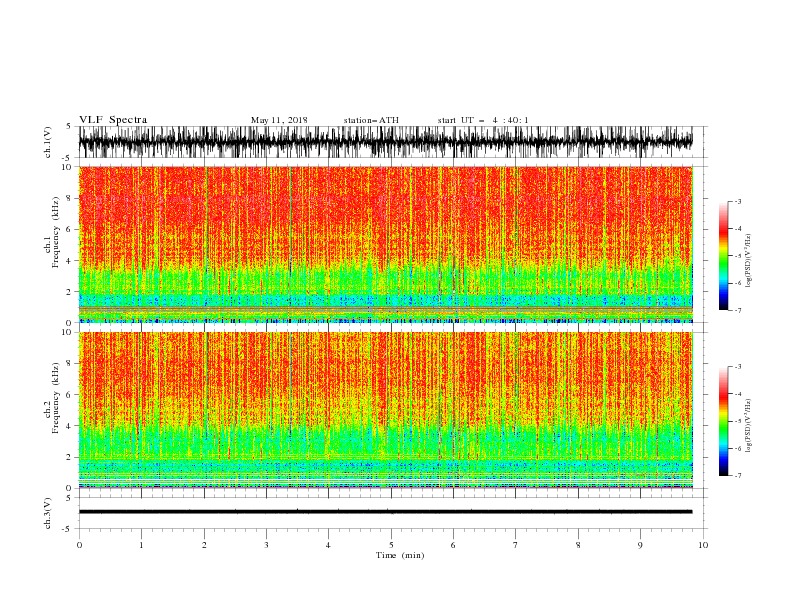The height and width of the screenshot is (612, 792).
Task: Click time axis tick label "0"
Action: click(79, 545)
